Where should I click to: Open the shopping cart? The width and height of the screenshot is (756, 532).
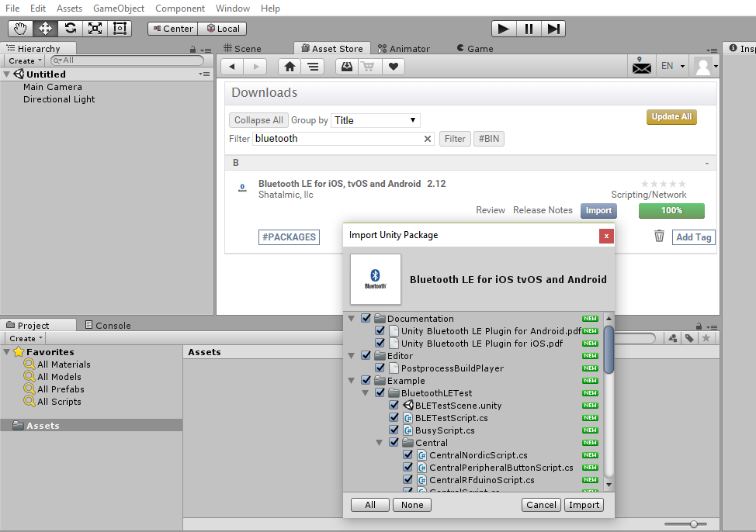[369, 67]
